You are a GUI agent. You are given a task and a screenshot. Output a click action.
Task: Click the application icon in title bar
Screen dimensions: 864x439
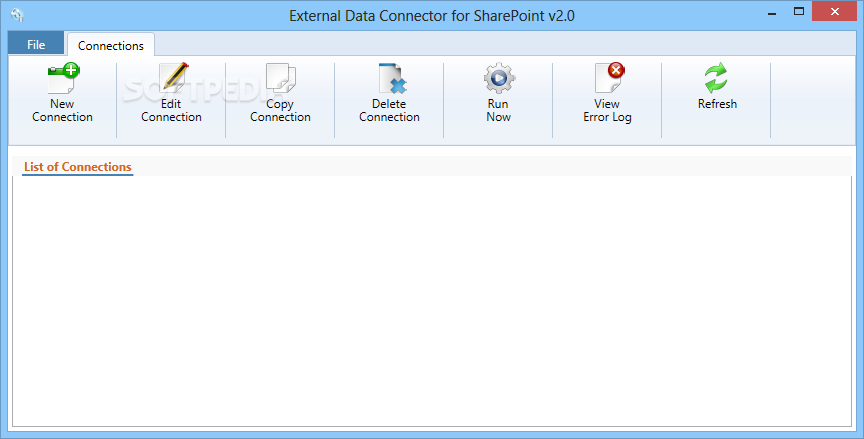[x=17, y=15]
